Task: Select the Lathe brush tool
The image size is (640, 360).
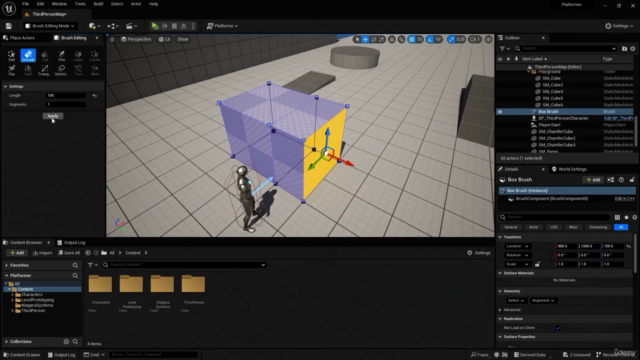Action: pyautogui.click(x=78, y=56)
